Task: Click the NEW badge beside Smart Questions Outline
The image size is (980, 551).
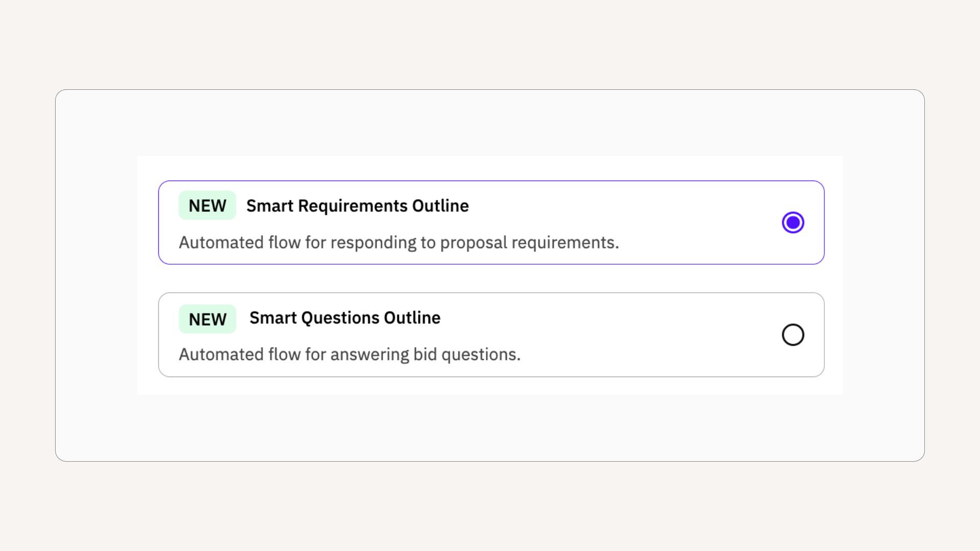Action: pos(207,319)
